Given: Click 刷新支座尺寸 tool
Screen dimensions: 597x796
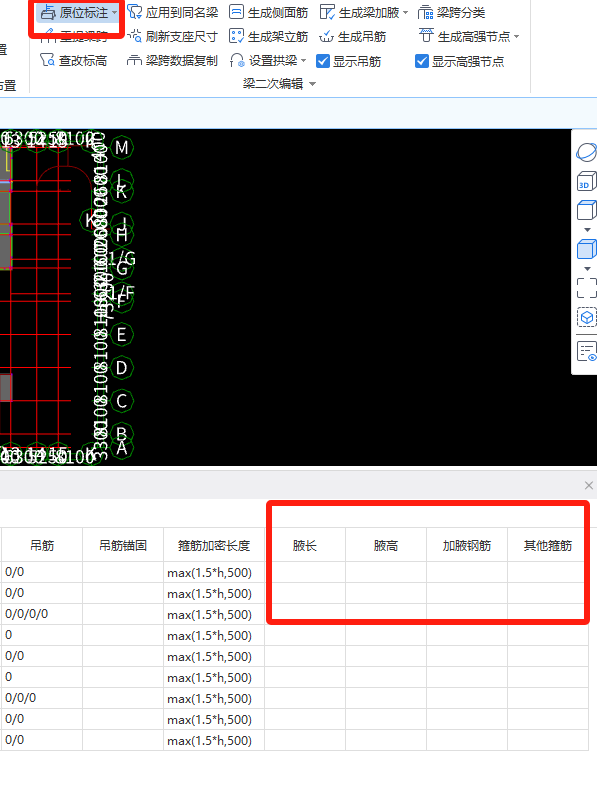Looking at the screenshot, I should tap(173, 36).
